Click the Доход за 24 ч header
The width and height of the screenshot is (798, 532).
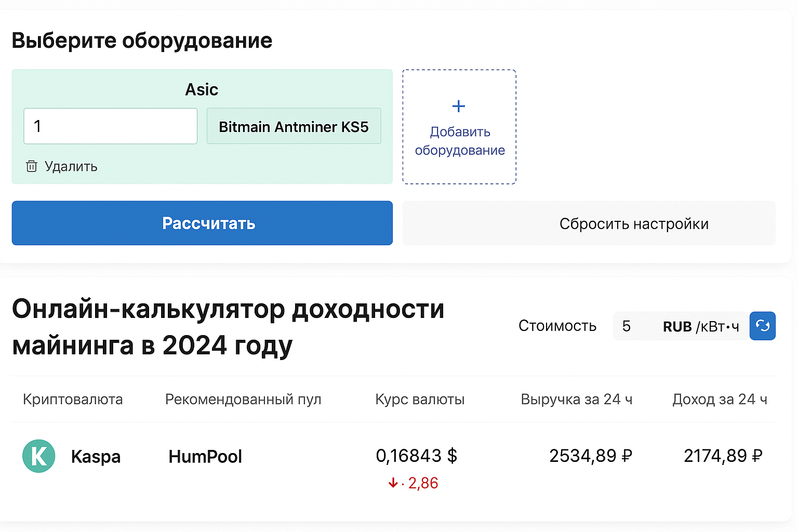click(x=720, y=399)
